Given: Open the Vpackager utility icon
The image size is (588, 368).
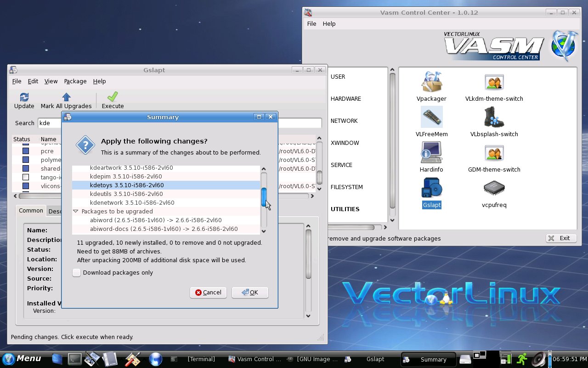Looking at the screenshot, I should (431, 82).
